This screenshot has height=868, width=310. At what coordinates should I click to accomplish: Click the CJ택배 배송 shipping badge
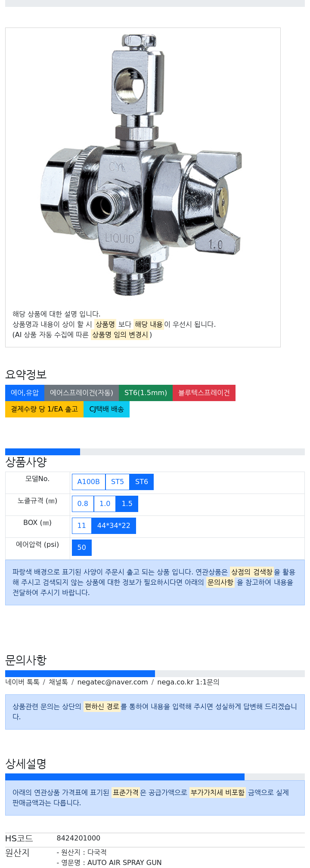106,409
